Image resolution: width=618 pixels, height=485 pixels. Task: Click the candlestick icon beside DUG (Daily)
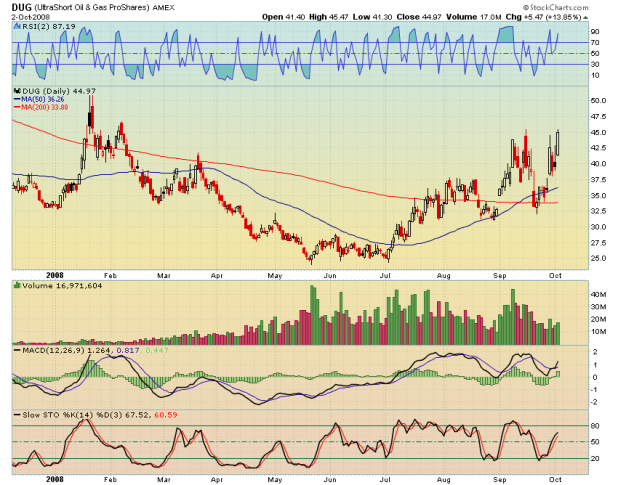click(17, 91)
